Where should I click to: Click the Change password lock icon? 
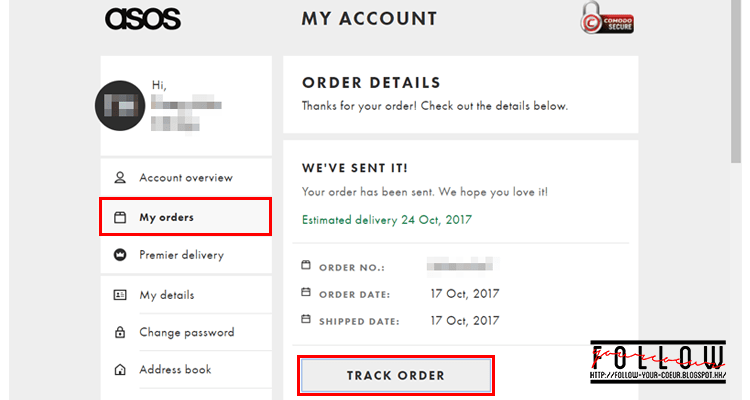coord(120,333)
